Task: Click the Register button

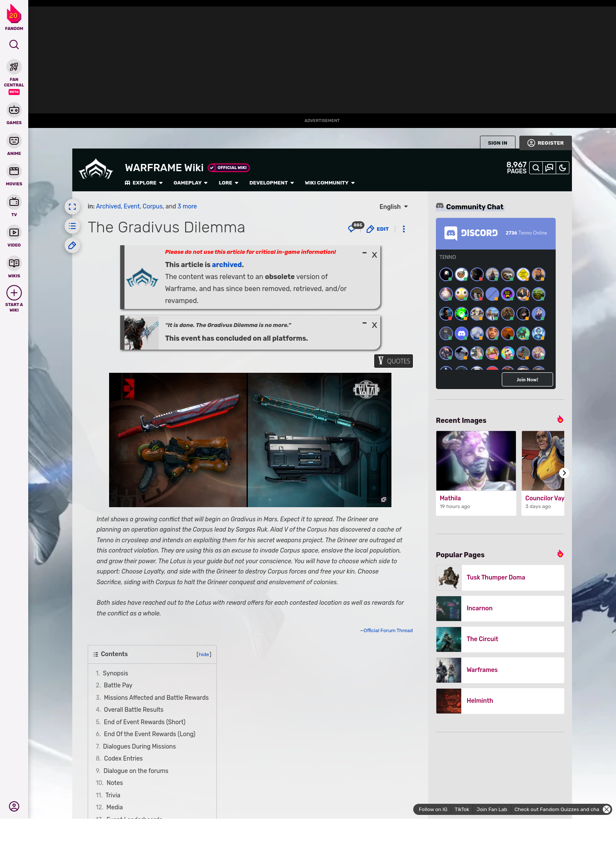Action: [545, 143]
